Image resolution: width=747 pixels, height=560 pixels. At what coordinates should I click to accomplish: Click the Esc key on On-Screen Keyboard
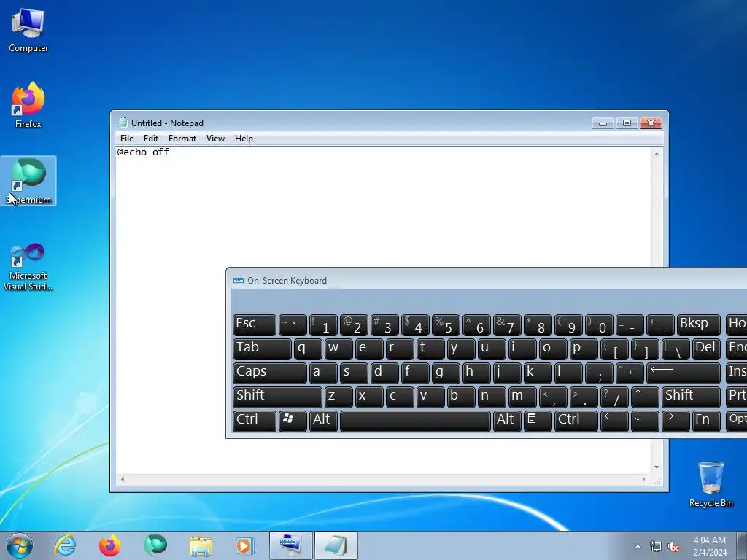pos(255,324)
